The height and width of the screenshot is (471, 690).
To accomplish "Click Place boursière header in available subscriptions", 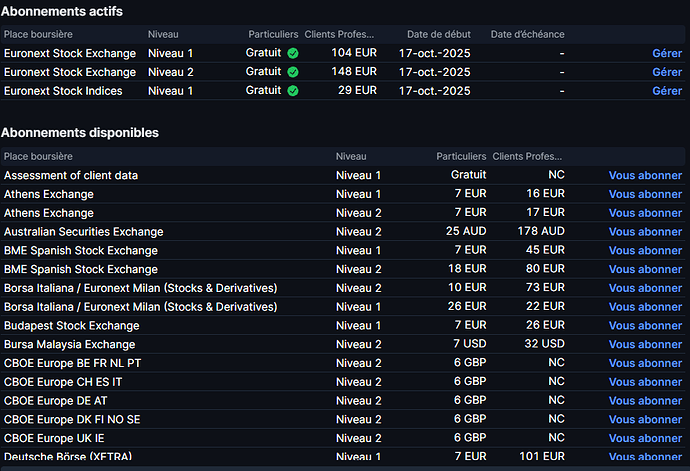I will click(38, 156).
